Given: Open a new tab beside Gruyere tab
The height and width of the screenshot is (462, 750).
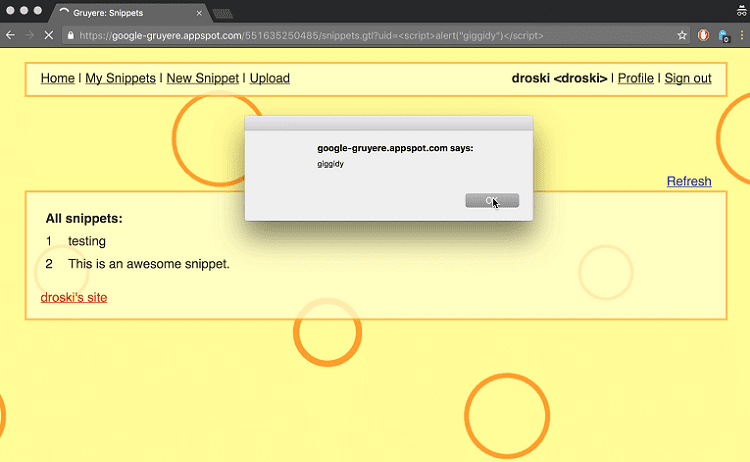Looking at the screenshot, I should coord(222,14).
